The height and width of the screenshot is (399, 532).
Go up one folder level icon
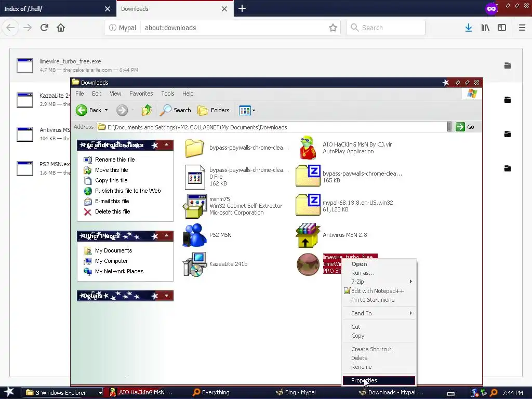147,110
